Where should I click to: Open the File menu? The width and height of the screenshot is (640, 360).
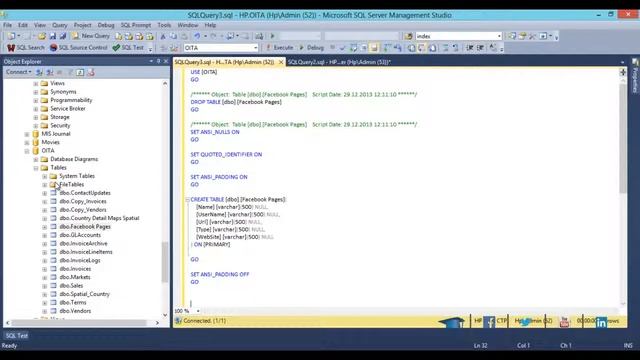click(x=7, y=25)
